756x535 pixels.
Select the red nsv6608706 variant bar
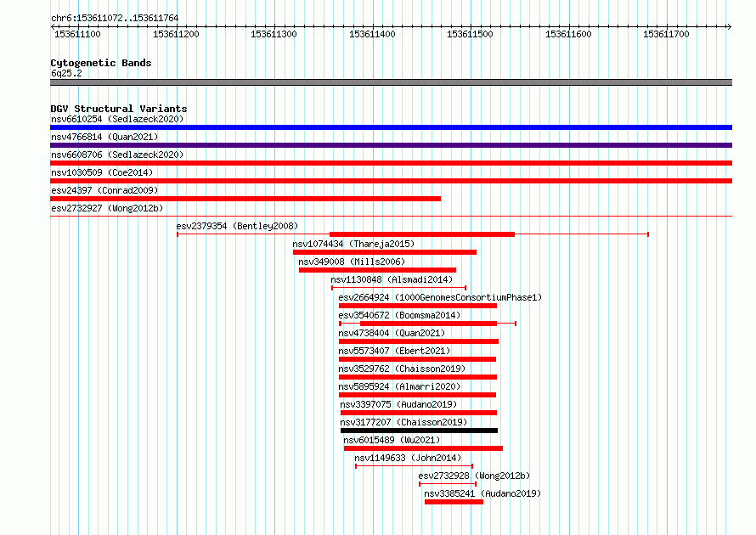point(391,163)
